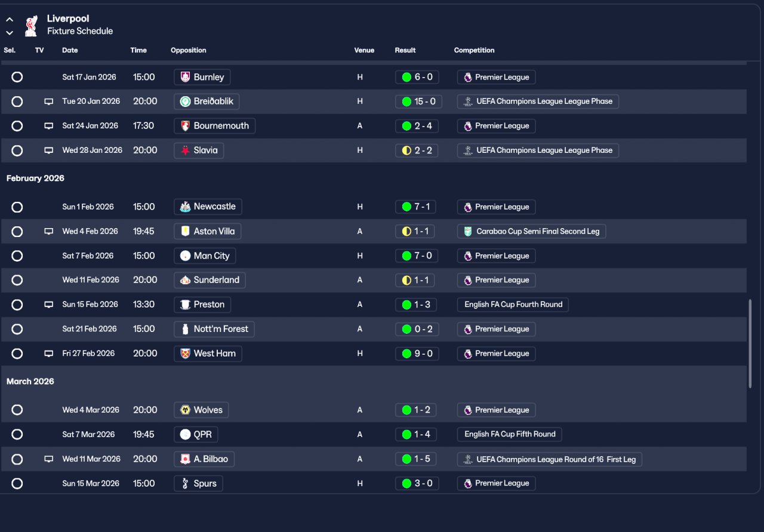Select the Wolves fixture radio button

pos(17,410)
